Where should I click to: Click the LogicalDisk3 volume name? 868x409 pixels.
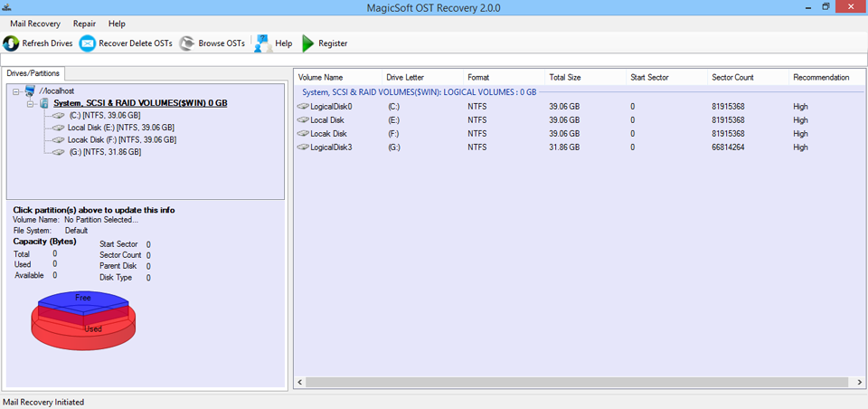pos(331,147)
